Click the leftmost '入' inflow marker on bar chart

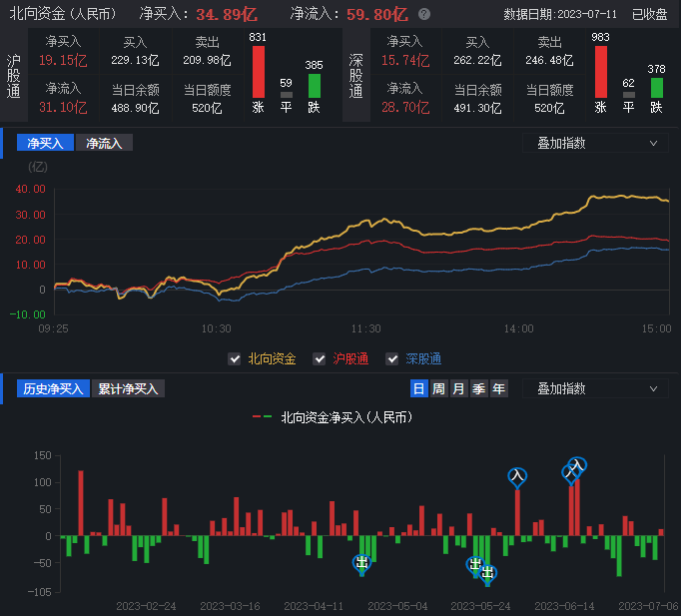[516, 477]
